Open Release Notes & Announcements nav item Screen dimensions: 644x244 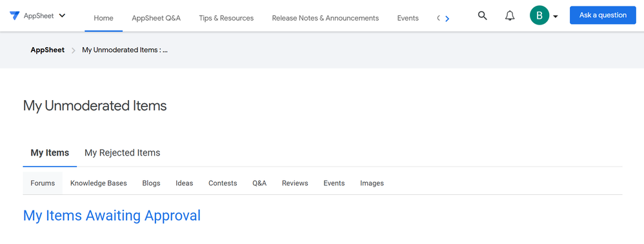coord(325,18)
